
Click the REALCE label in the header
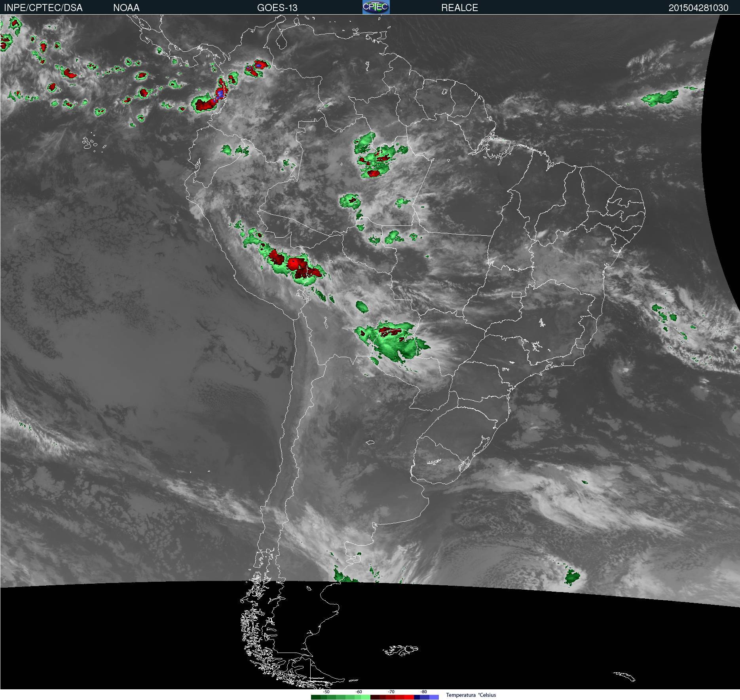click(x=459, y=8)
